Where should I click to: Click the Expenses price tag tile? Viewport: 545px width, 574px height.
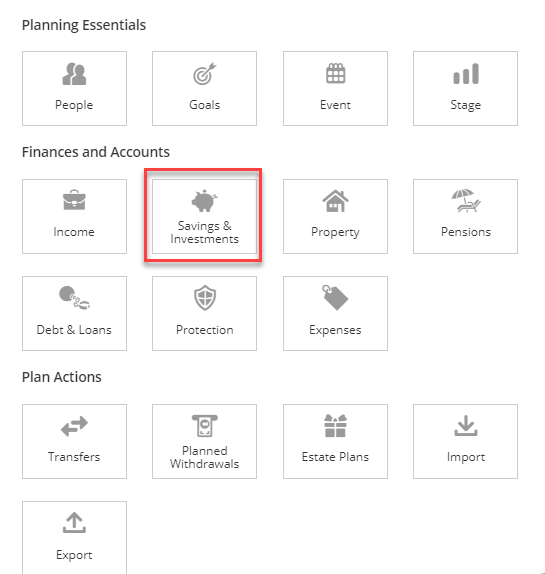tap(335, 313)
